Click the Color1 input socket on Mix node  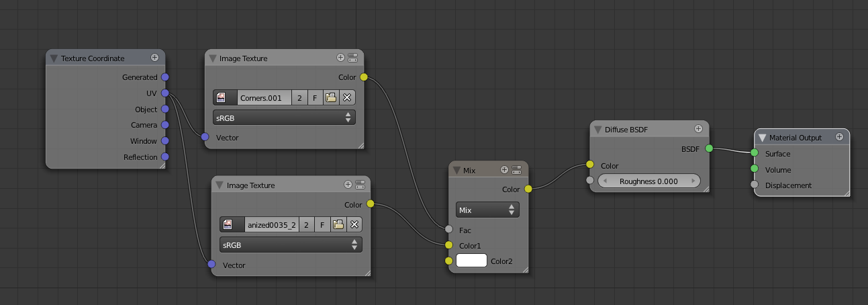click(448, 245)
